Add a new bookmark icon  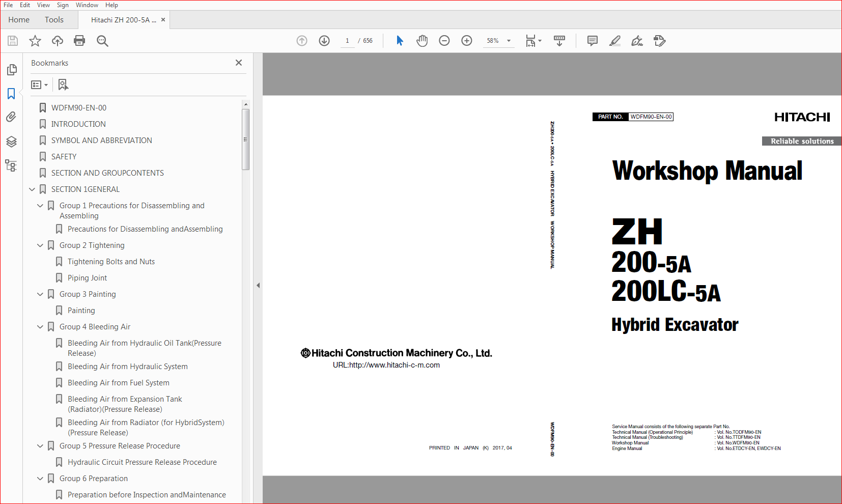click(63, 85)
